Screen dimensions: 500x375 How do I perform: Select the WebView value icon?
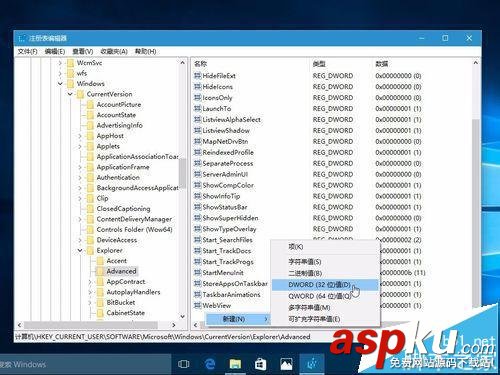click(198, 305)
